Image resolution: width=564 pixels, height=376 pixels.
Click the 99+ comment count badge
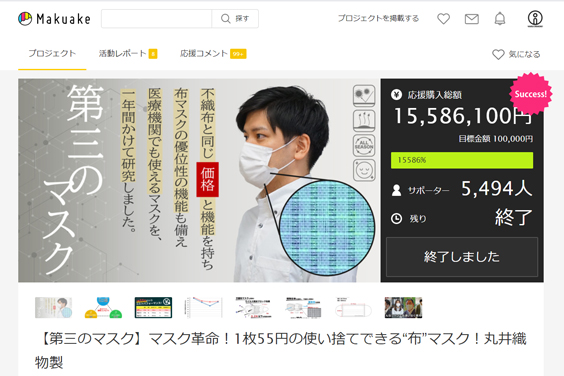tap(238, 54)
